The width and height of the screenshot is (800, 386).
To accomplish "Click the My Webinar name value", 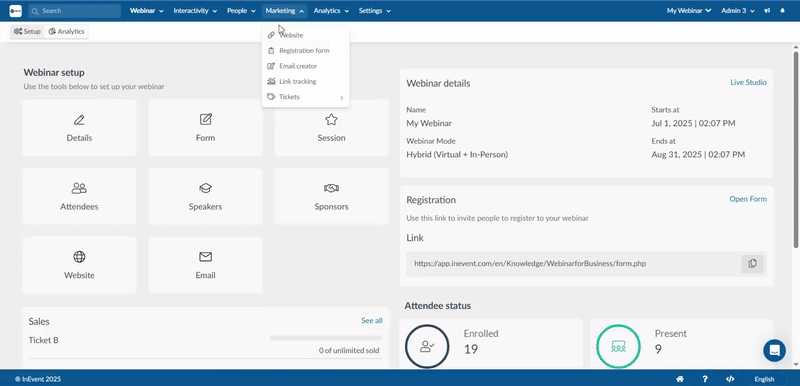I will [429, 123].
